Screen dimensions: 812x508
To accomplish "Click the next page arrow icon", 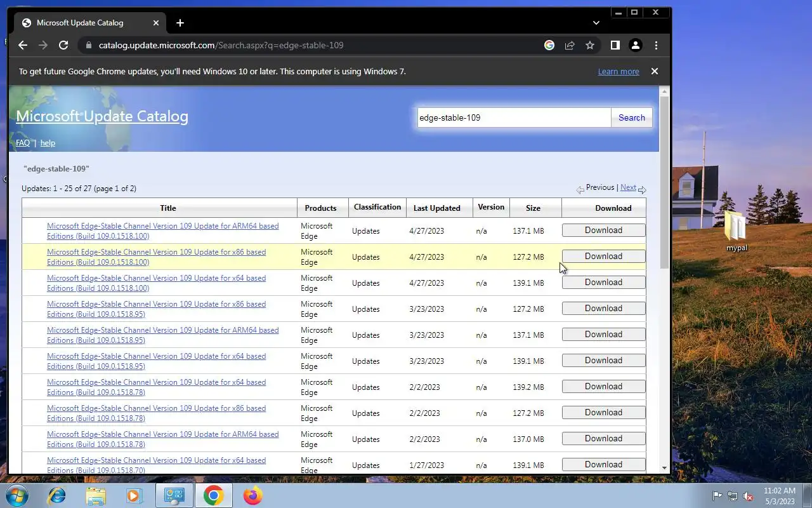I will [x=642, y=190].
